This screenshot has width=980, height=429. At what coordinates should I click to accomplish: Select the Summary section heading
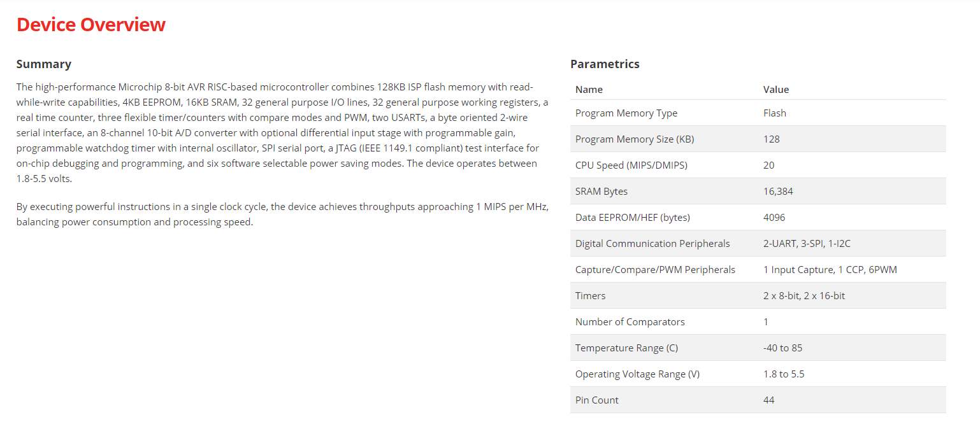pyautogui.click(x=44, y=64)
